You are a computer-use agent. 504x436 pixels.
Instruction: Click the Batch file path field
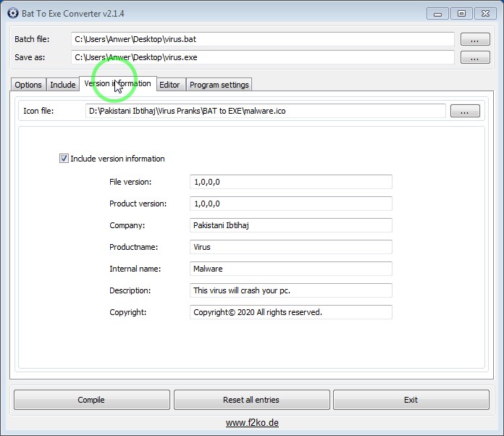click(x=263, y=39)
